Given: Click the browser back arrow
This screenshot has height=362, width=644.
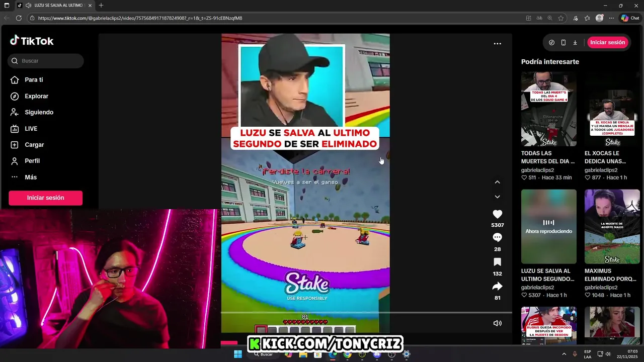Looking at the screenshot, I should [x=7, y=18].
